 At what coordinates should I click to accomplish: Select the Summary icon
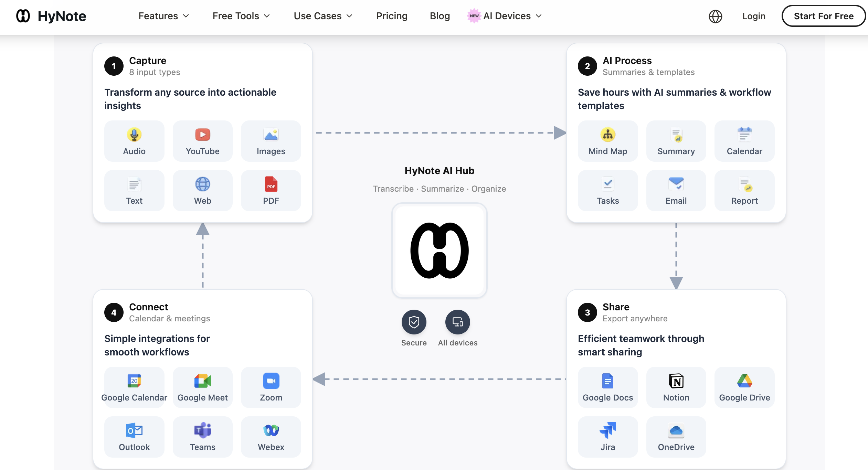click(676, 135)
